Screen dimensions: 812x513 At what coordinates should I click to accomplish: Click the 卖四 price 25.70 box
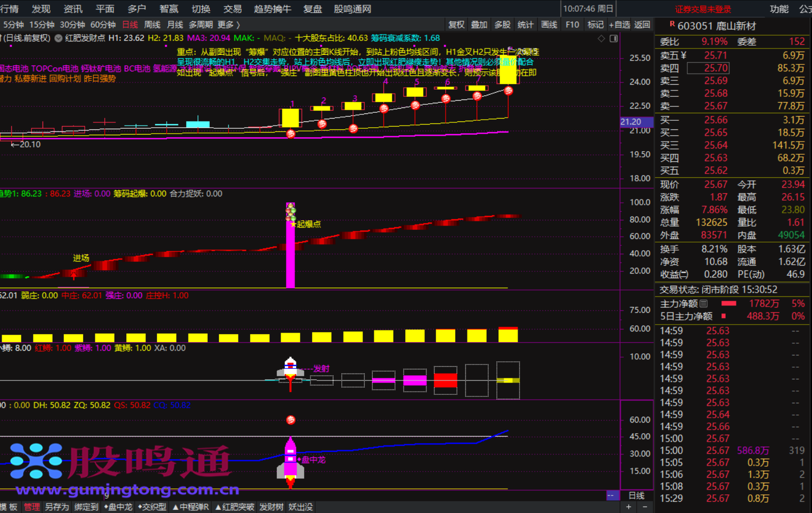click(708, 68)
